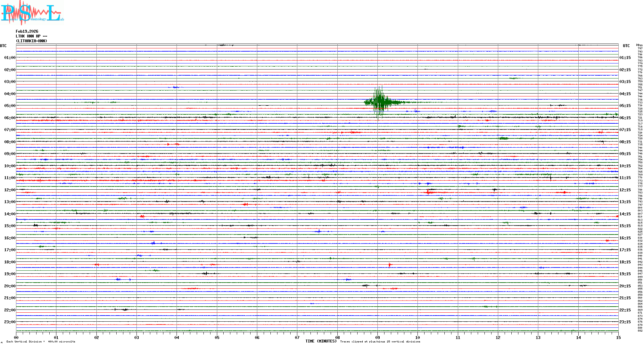Viewport: 644px width, 346px height.
Task: Click the Traces clipped footnote text
Action: 380,342
